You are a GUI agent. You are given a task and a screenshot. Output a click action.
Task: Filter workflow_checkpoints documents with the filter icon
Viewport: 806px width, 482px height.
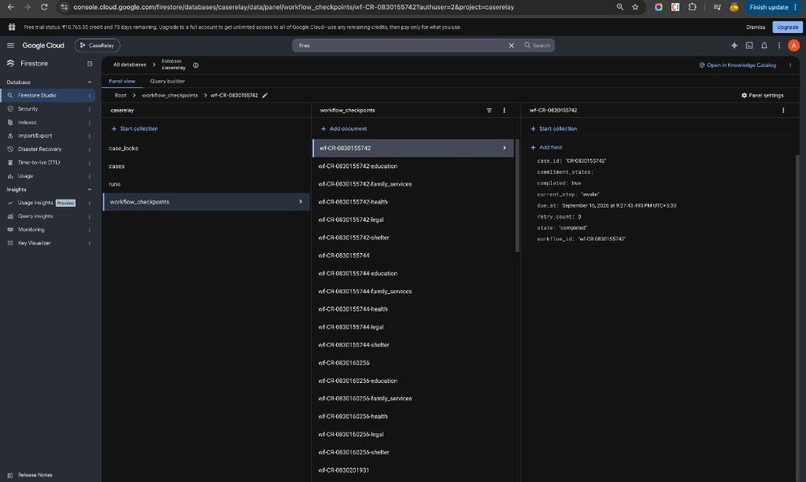point(489,110)
